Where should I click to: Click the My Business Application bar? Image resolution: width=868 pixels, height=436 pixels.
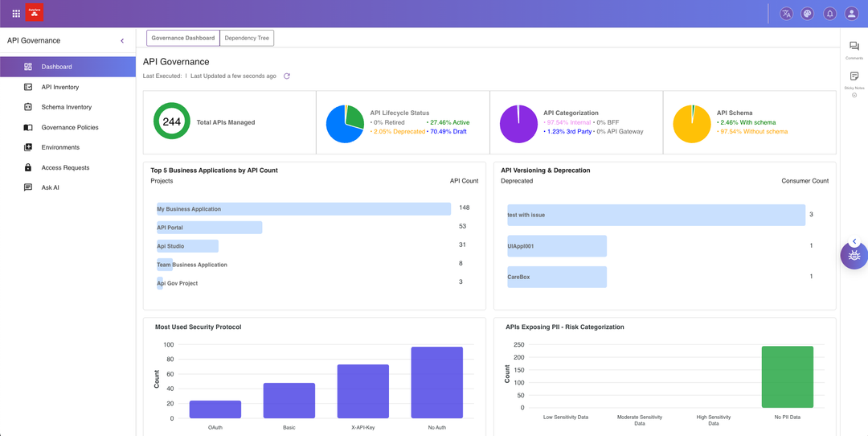click(303, 209)
